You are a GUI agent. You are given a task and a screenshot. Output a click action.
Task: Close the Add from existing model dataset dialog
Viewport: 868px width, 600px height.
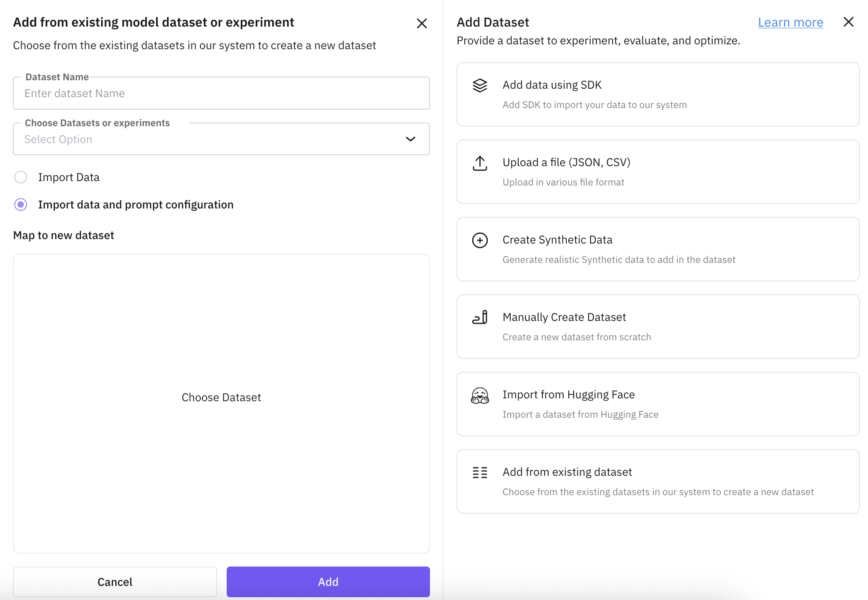pos(421,23)
